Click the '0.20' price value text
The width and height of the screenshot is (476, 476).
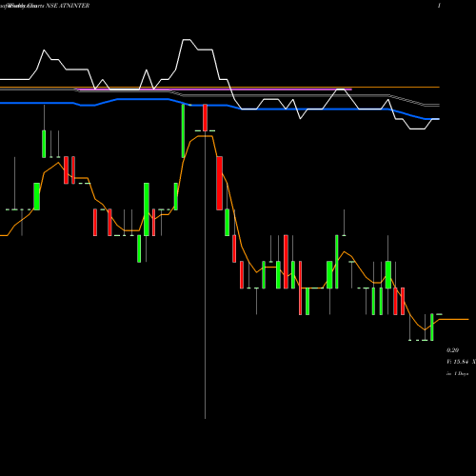[x=452, y=350]
